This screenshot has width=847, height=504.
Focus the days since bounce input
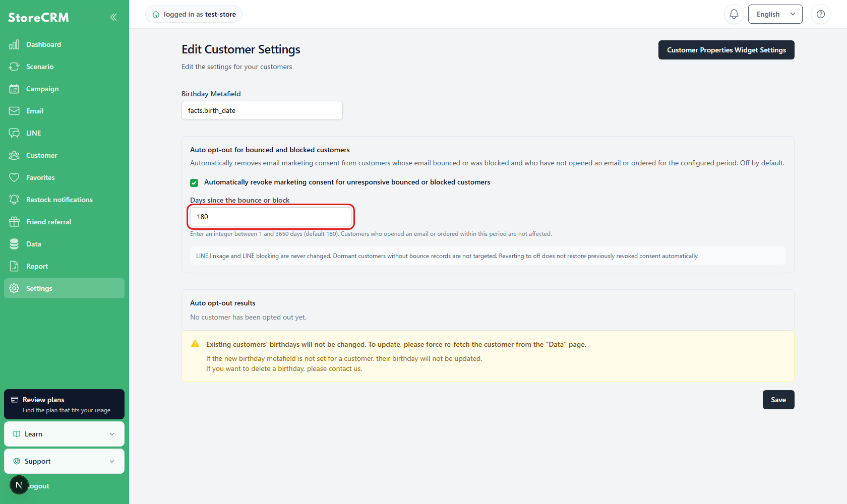click(271, 217)
